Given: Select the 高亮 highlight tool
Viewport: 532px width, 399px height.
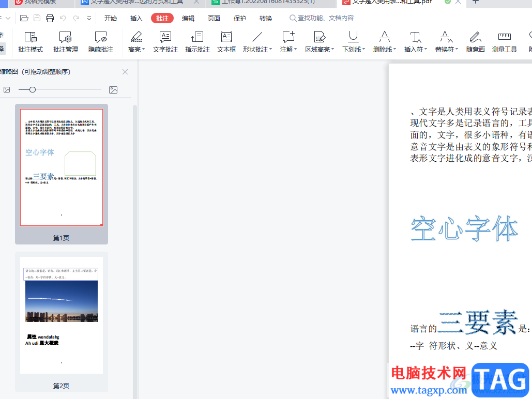Looking at the screenshot, I should pyautogui.click(x=135, y=42).
